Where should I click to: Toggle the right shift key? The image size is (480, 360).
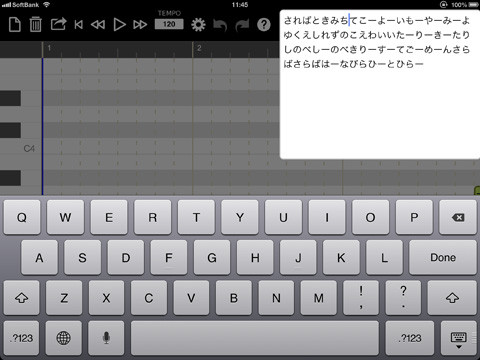(x=452, y=298)
